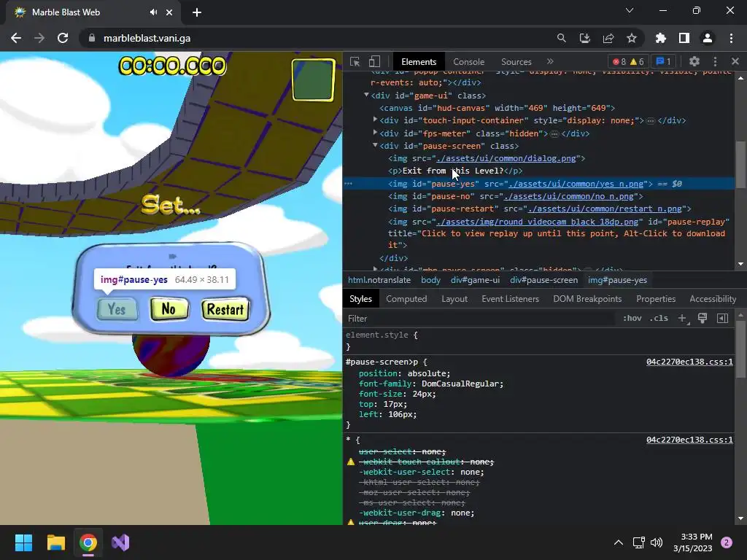Screen dimensions: 747x560
Task: Toggle the .cls classes button
Action: 659,318
